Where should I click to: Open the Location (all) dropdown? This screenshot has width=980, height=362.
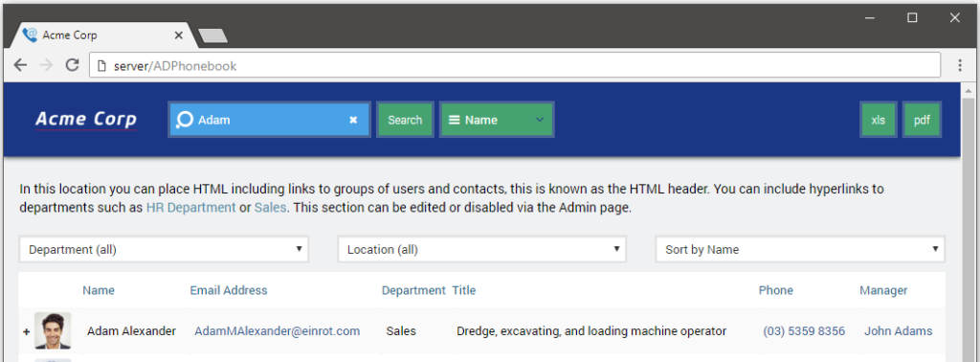tap(482, 249)
